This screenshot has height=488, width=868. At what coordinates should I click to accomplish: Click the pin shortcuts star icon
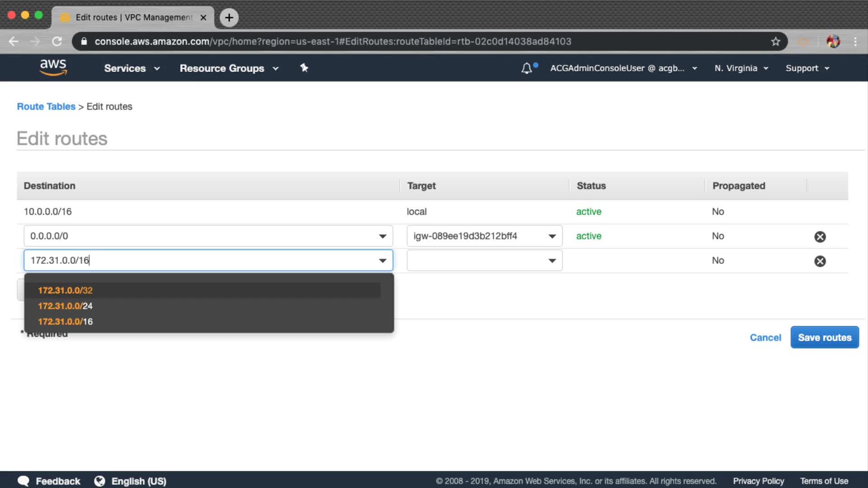click(304, 68)
